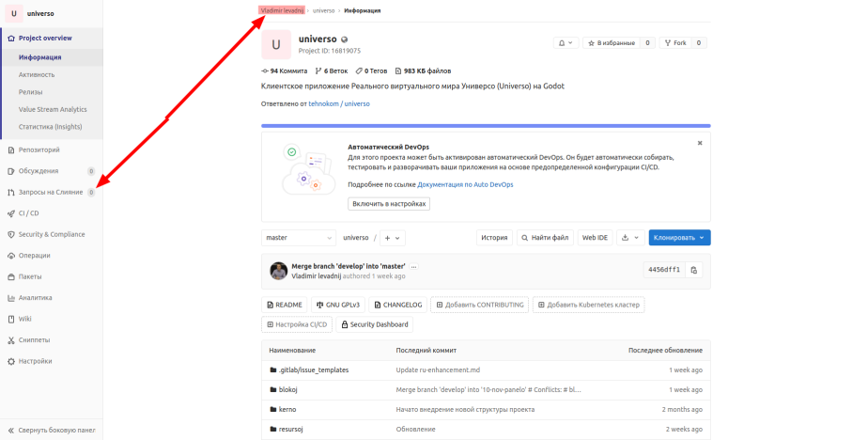868x440 pixels.
Task: Click Включить в настройках button
Action: coord(389,204)
